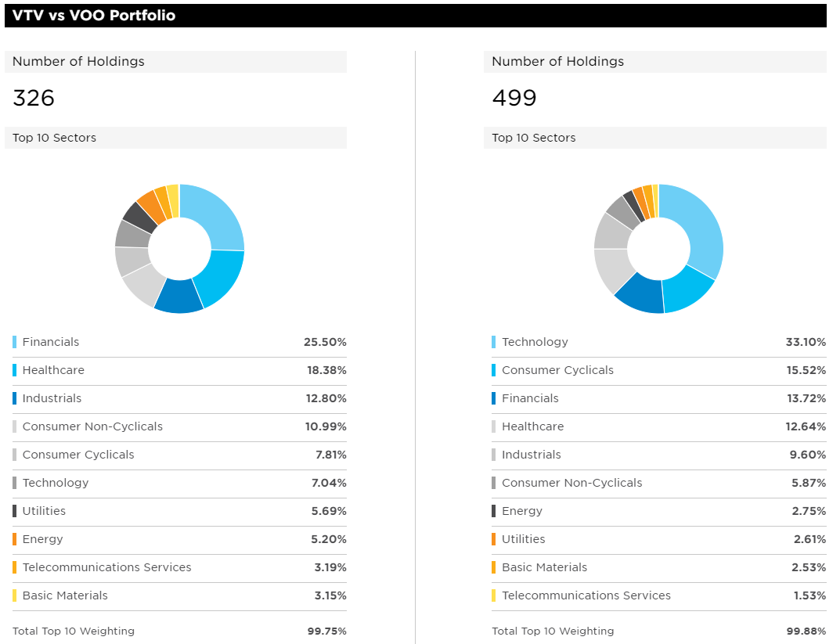Click the 7.81% value

coord(331,455)
